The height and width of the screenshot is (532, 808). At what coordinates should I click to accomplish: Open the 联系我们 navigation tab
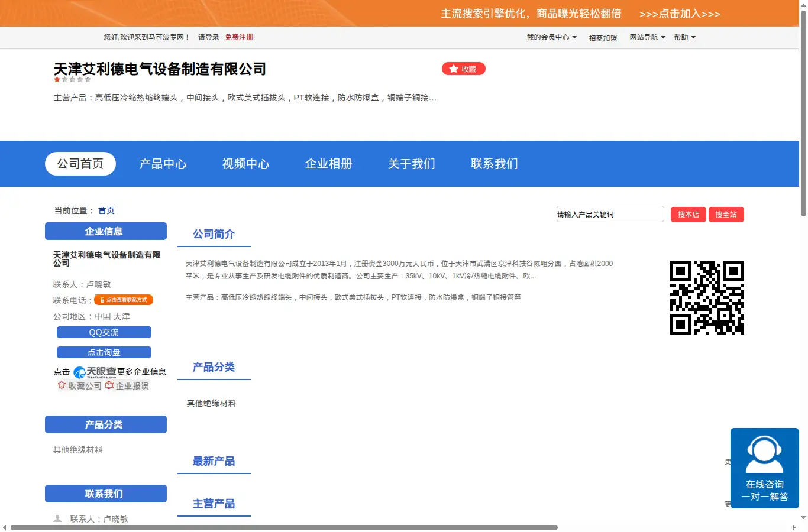(495, 164)
